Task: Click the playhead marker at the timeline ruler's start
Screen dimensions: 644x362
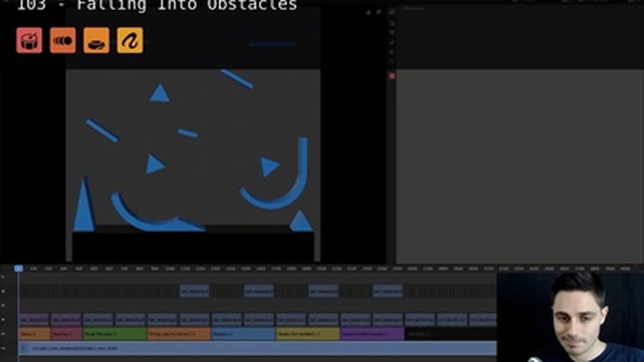Action: [x=18, y=268]
